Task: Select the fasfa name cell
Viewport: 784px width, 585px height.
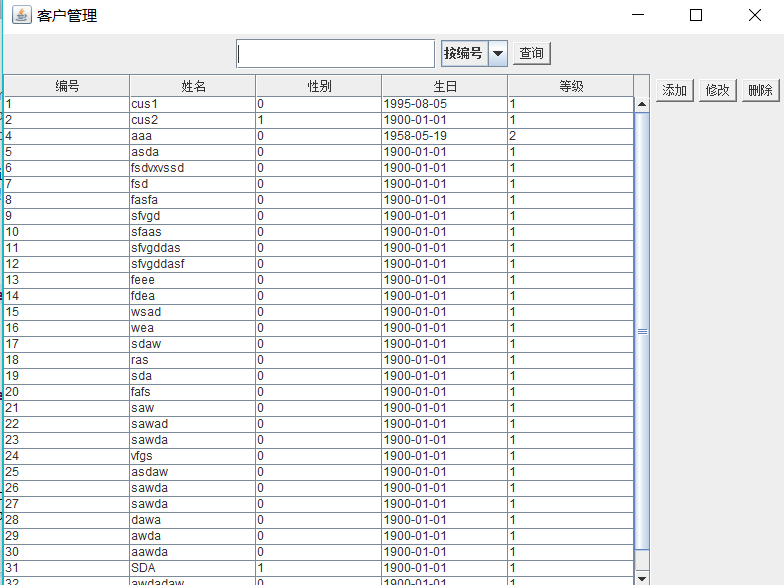Action: click(192, 200)
